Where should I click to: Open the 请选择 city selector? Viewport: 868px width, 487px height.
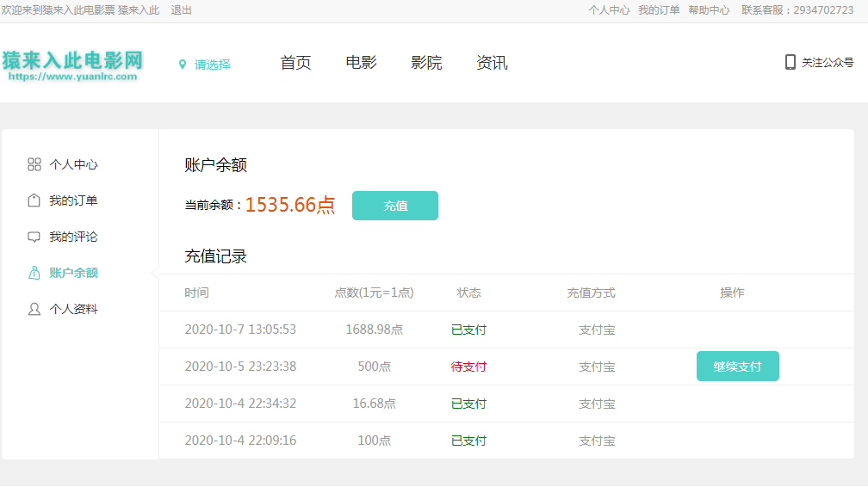pos(212,65)
